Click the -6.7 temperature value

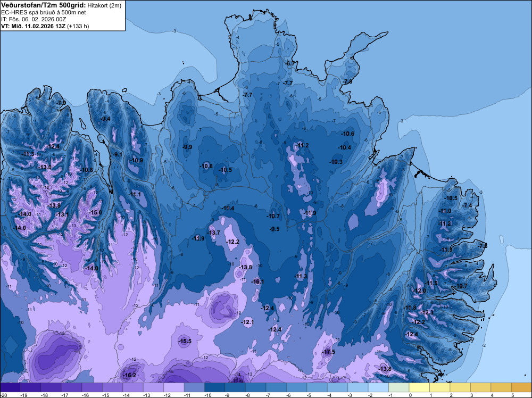click(x=290, y=63)
